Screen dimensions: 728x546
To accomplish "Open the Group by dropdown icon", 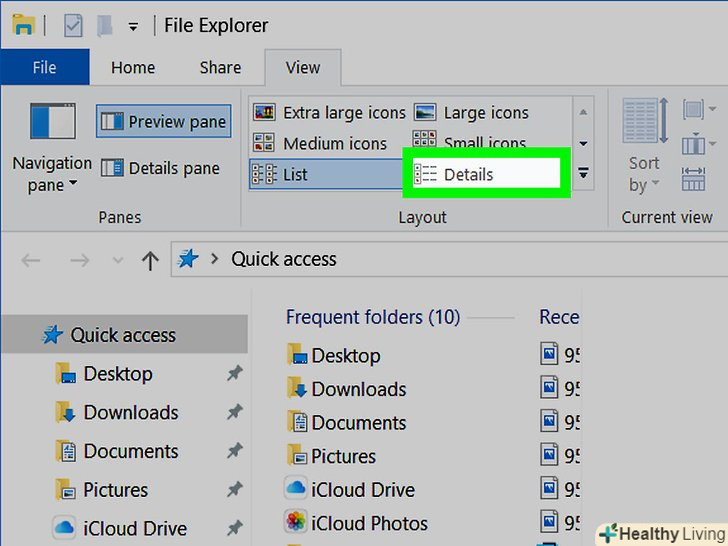I will [x=698, y=110].
